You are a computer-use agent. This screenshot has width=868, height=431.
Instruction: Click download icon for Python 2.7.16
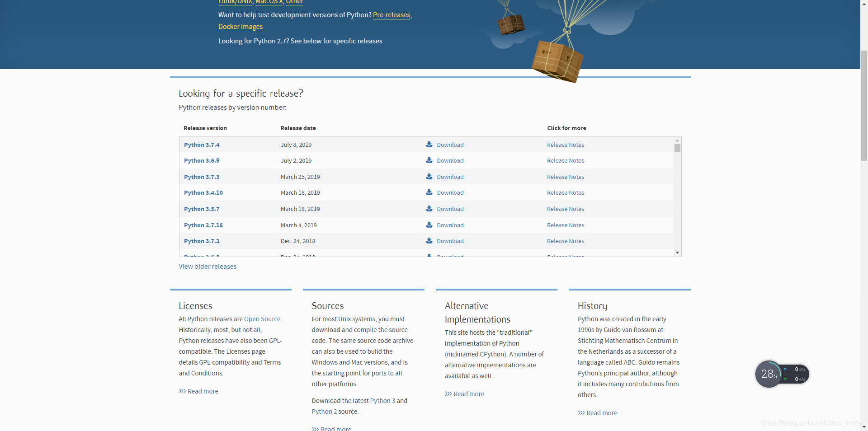(429, 225)
